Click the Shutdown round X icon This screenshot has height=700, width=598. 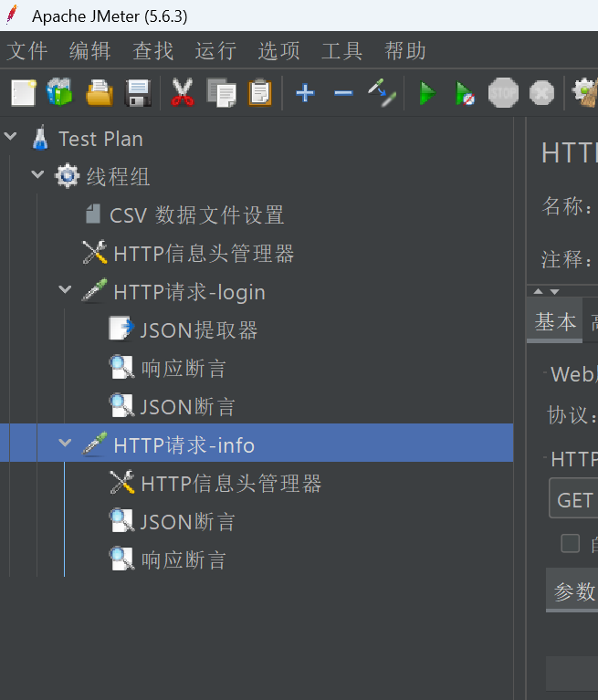541,93
